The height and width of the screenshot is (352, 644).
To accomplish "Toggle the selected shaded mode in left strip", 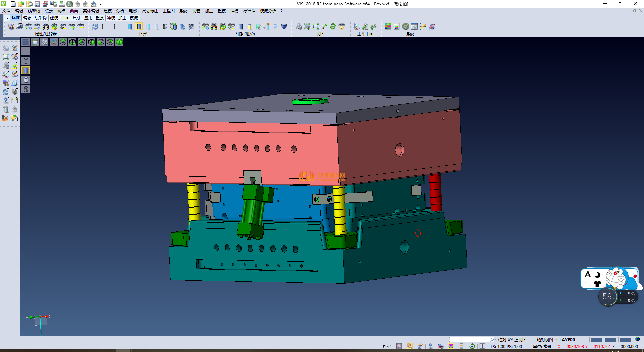I will click(26, 70).
